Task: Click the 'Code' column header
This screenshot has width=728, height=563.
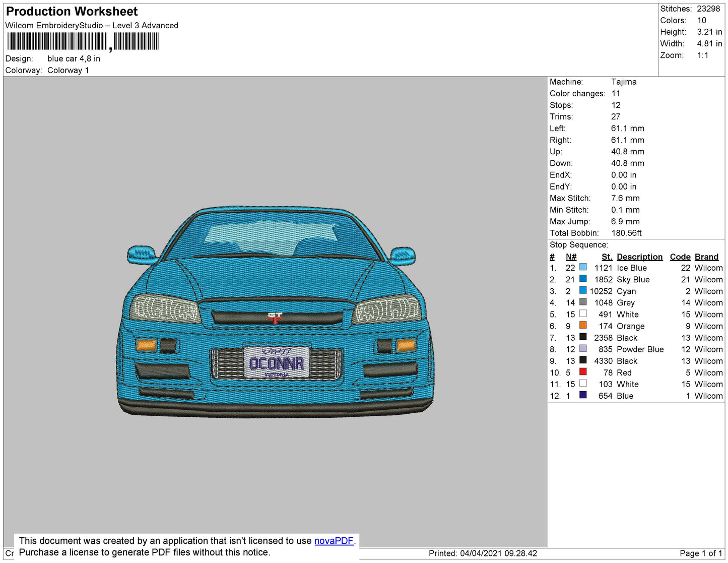Action: pos(680,257)
